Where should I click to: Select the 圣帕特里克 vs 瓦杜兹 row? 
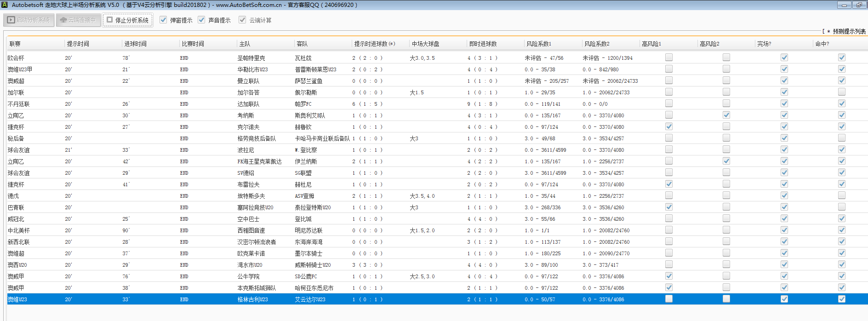click(x=251, y=58)
